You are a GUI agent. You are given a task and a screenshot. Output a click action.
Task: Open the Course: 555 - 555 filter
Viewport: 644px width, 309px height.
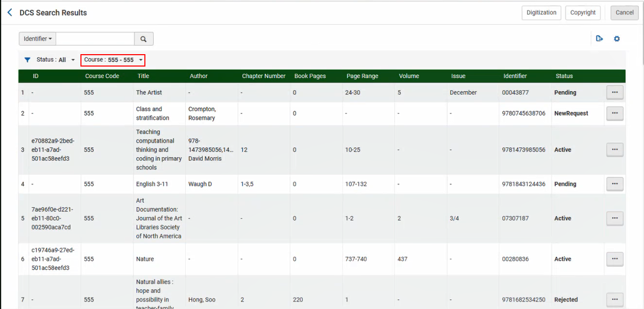pyautogui.click(x=113, y=60)
